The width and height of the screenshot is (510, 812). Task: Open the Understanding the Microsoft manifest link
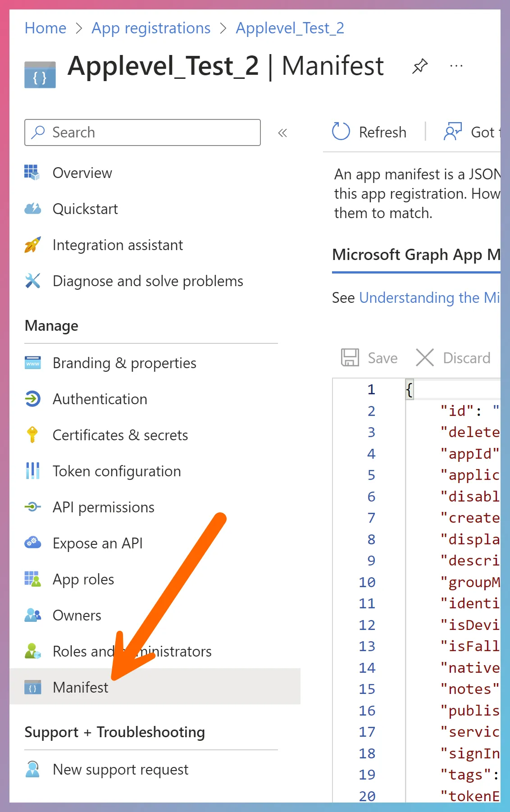[x=430, y=297]
